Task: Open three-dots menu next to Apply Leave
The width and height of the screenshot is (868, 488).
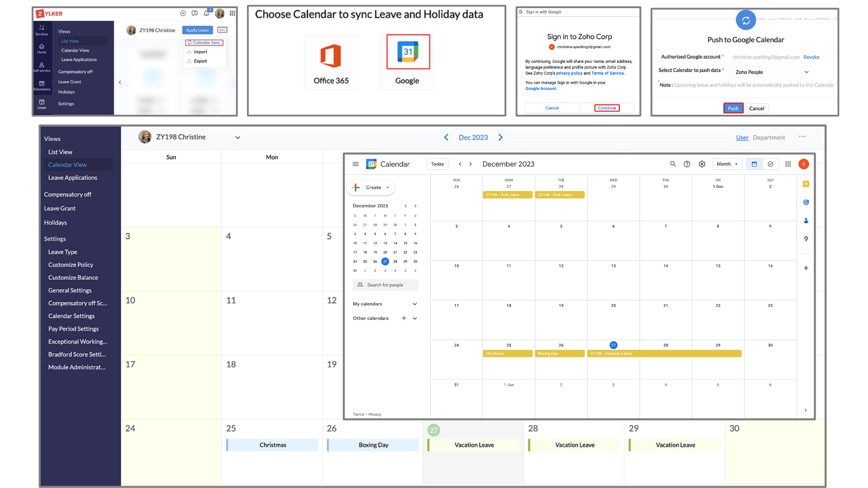Action: (x=222, y=30)
